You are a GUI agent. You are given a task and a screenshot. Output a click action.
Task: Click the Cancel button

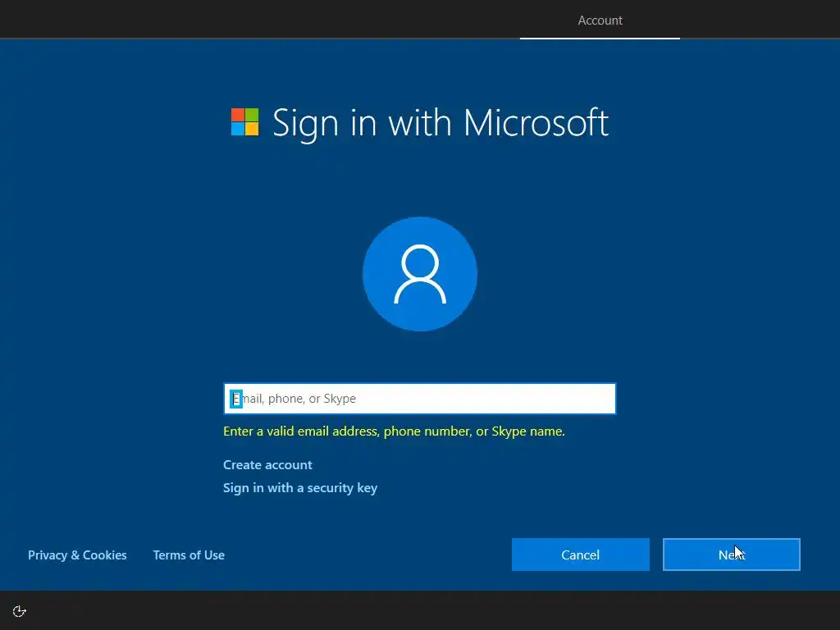point(581,555)
